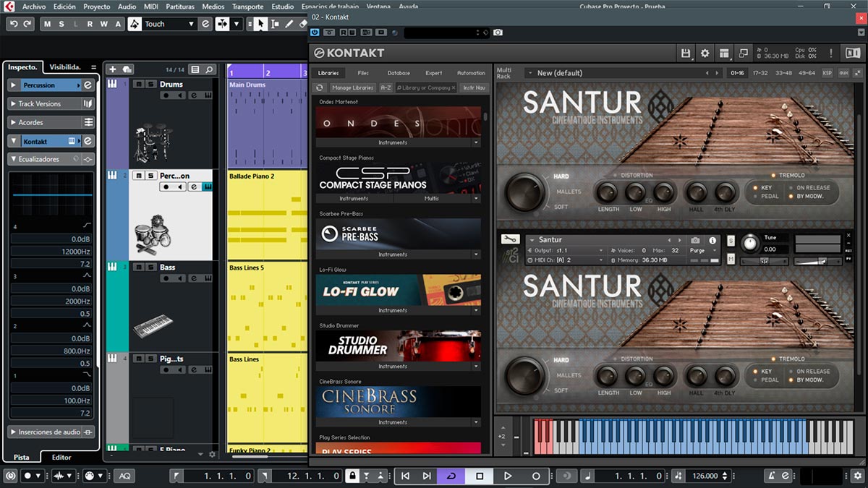
Task: Open Kontakt options gear
Action: [705, 53]
